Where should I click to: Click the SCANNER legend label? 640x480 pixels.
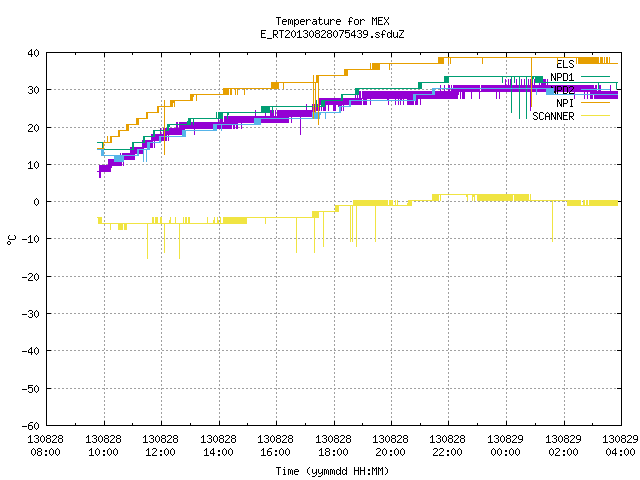point(553,116)
